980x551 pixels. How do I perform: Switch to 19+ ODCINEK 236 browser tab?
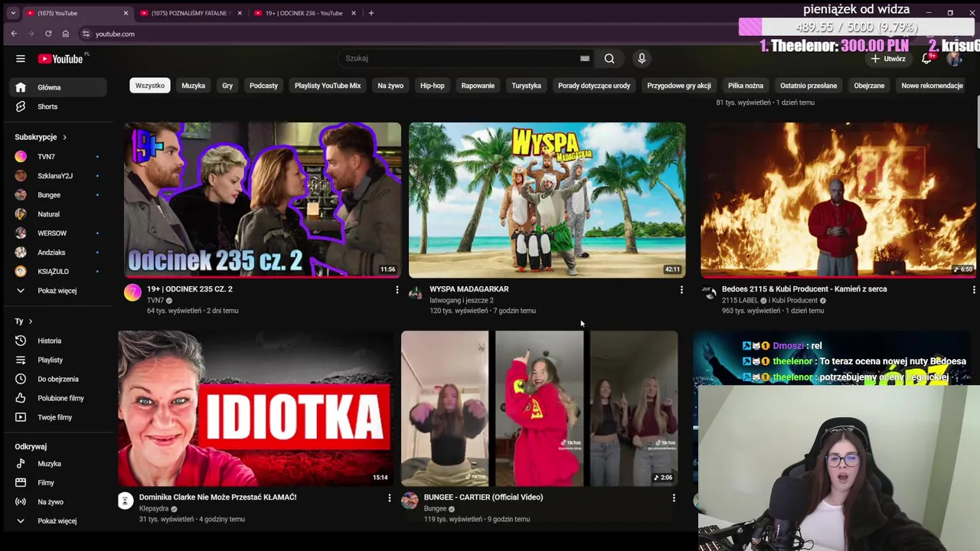pos(303,13)
